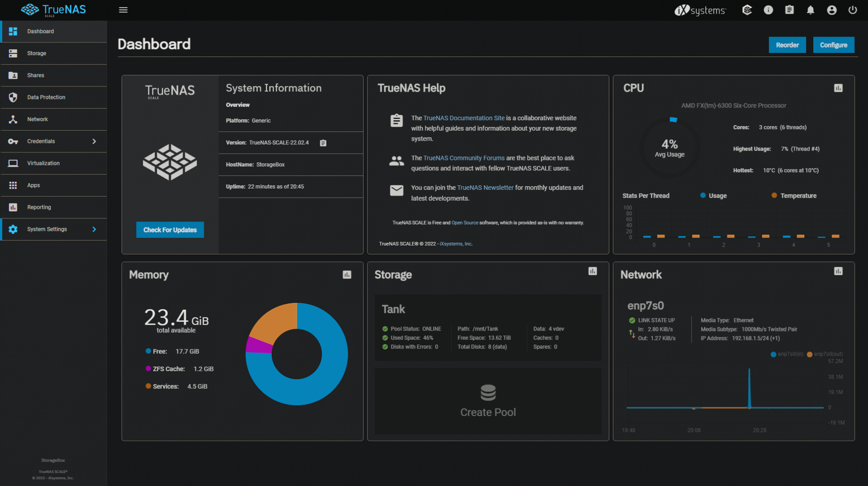Select Data Protection in the sidebar

54,97
